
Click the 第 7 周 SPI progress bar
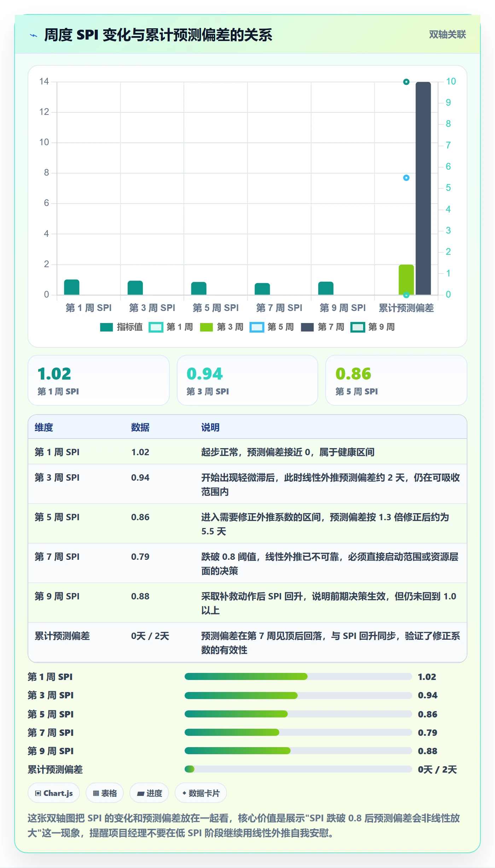pyautogui.click(x=298, y=732)
